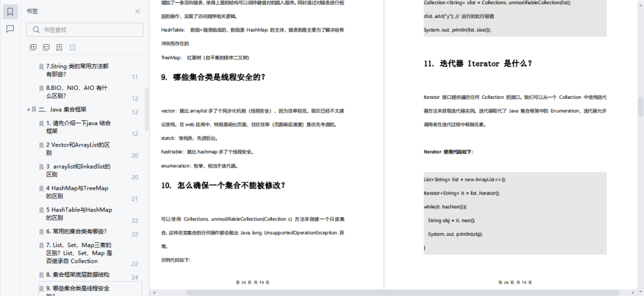Open the comments panel icon in the sidebar
644x296 pixels.
(10, 29)
